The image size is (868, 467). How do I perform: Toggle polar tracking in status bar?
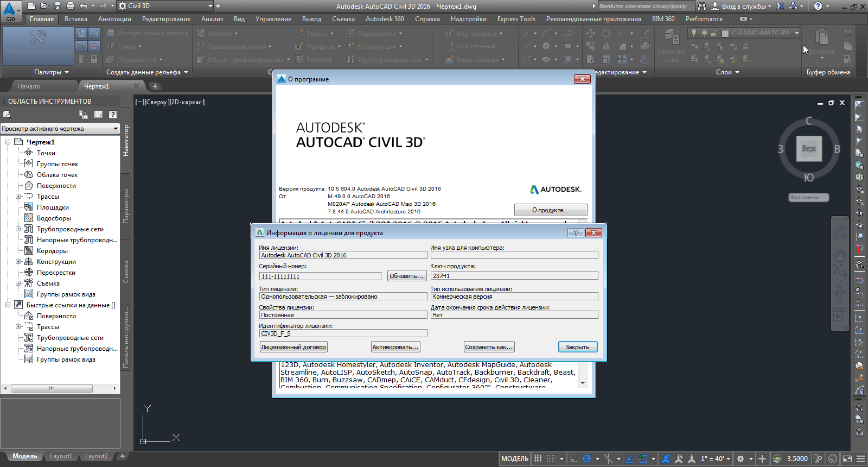(586, 459)
